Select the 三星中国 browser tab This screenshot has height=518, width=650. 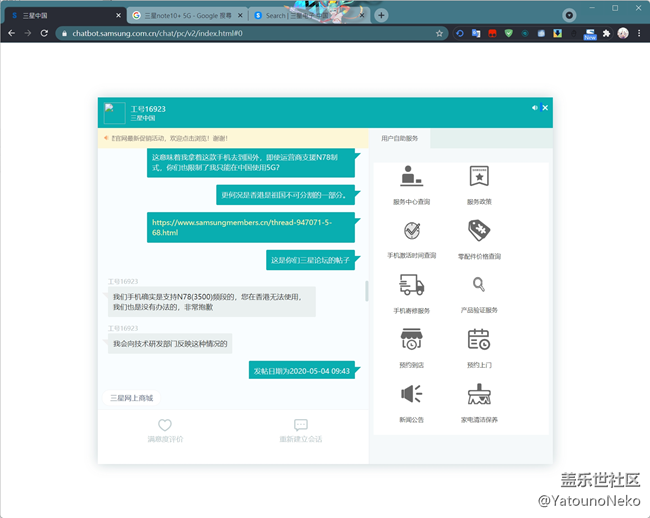[64, 15]
